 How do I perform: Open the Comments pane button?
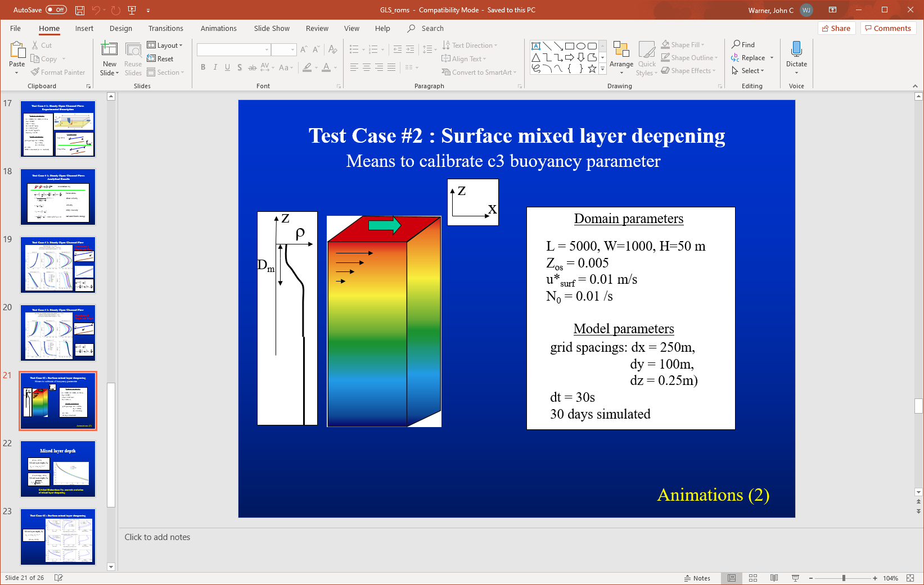point(888,29)
